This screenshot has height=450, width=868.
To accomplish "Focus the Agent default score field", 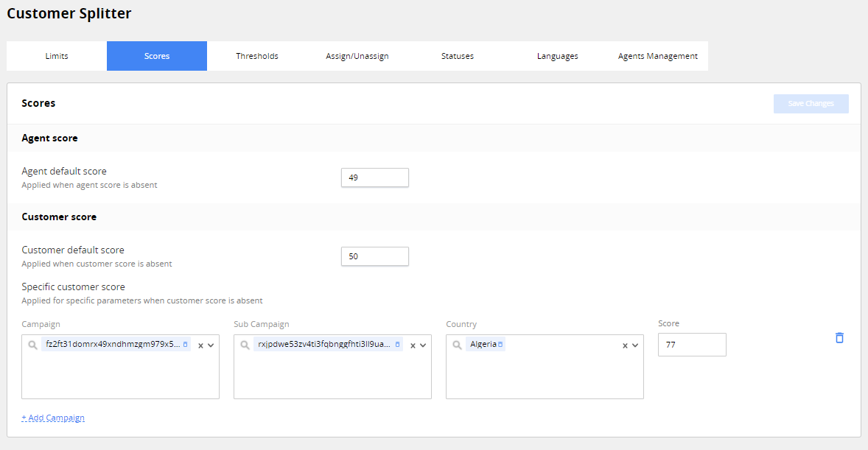I will (x=374, y=177).
